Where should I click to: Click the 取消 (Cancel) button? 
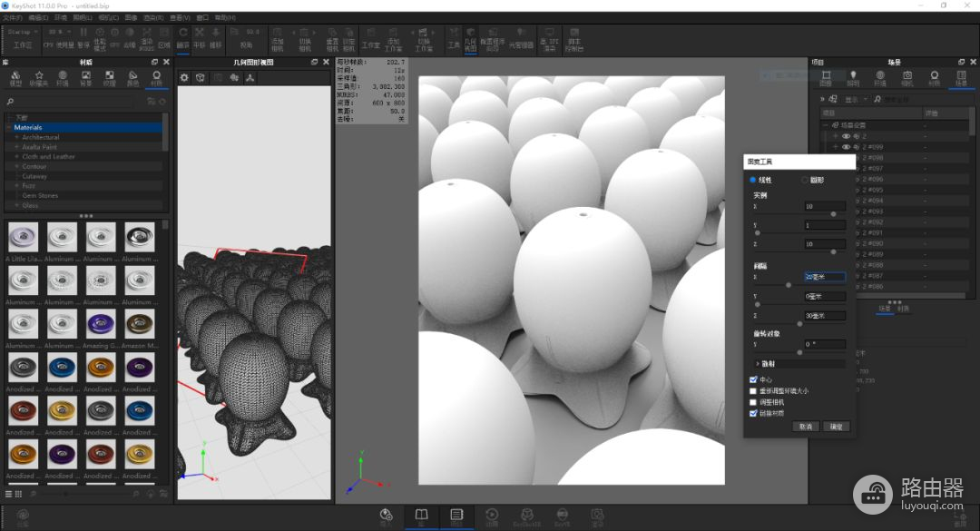(x=805, y=427)
